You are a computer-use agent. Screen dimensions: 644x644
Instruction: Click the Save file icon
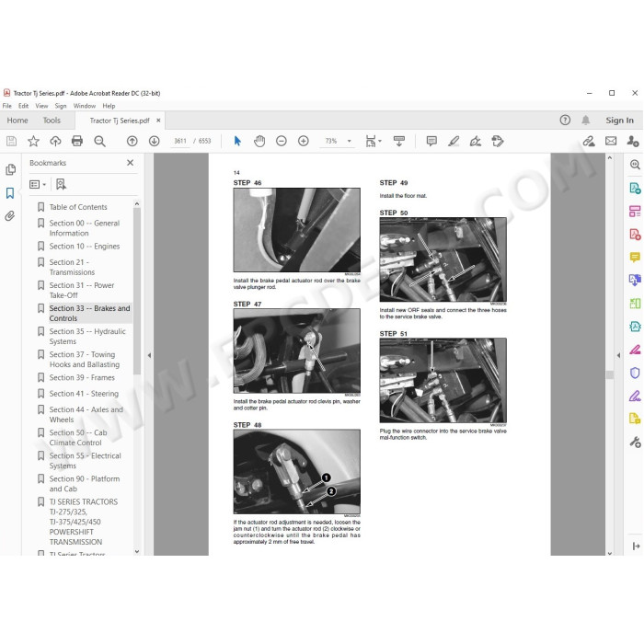[x=11, y=142]
